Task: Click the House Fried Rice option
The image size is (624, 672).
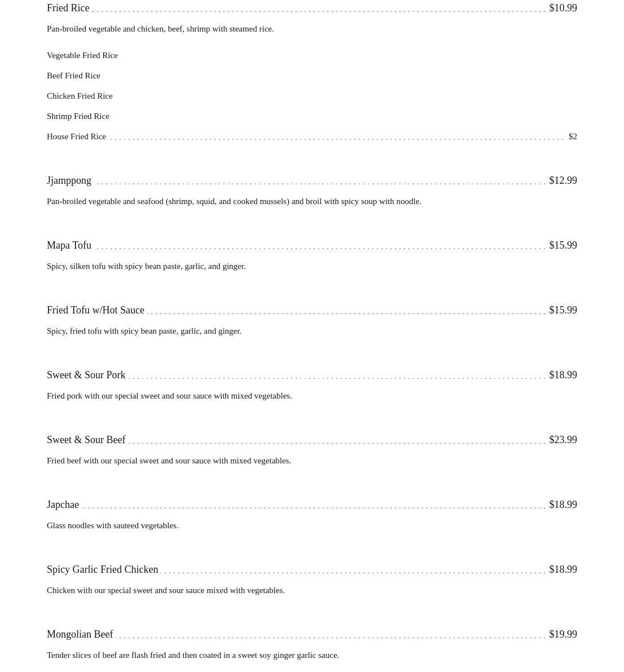Action: coord(76,136)
